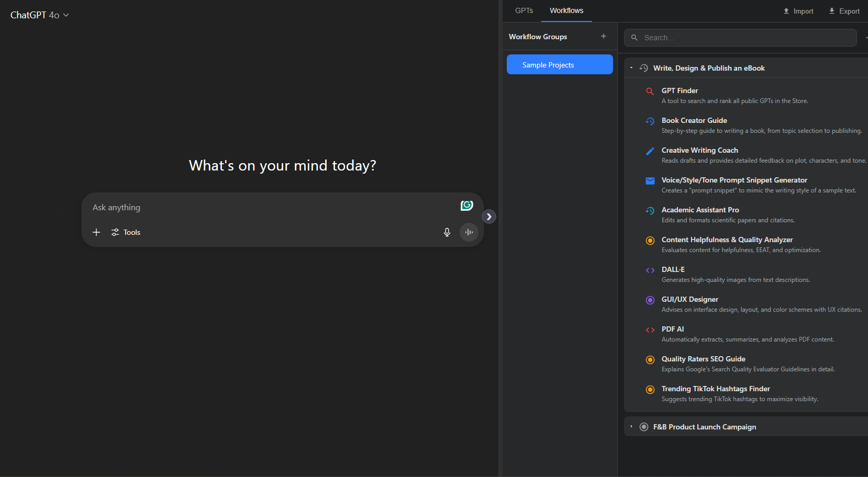Image resolution: width=868 pixels, height=477 pixels.
Task: Open Content Helpfulness & Quality Analyzer
Action: point(727,240)
